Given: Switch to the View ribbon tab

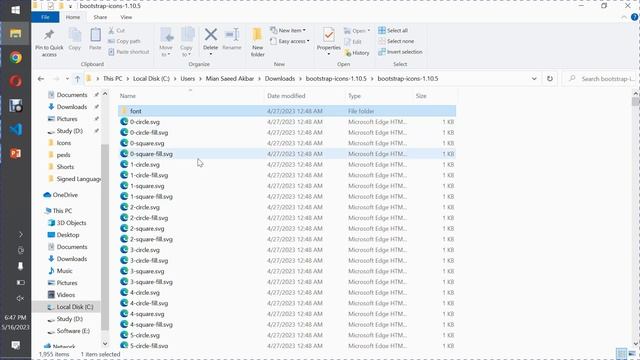Looking at the screenshot, I should point(126,17).
